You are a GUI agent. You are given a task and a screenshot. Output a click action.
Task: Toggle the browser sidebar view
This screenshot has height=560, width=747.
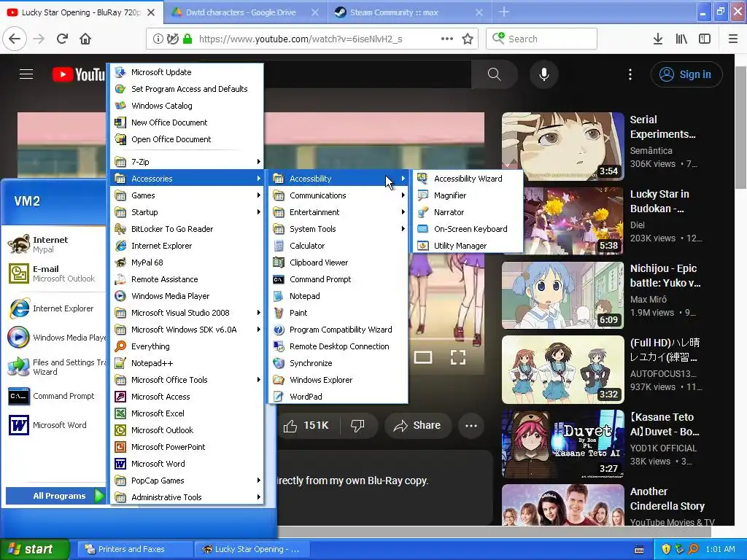point(705,39)
